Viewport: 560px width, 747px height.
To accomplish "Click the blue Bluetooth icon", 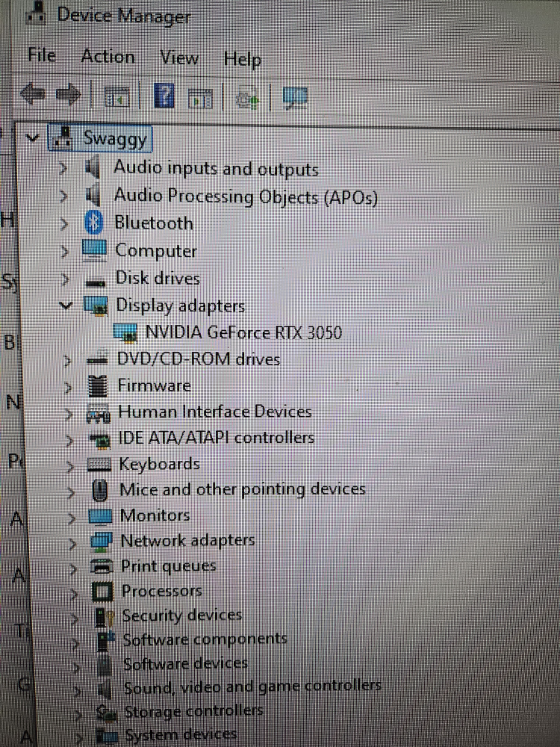I will pos(93,223).
